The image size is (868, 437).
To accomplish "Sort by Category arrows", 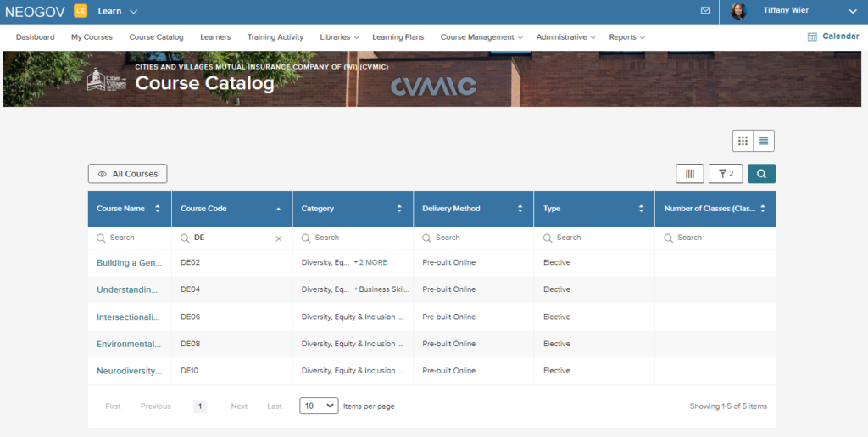I will pyautogui.click(x=399, y=209).
